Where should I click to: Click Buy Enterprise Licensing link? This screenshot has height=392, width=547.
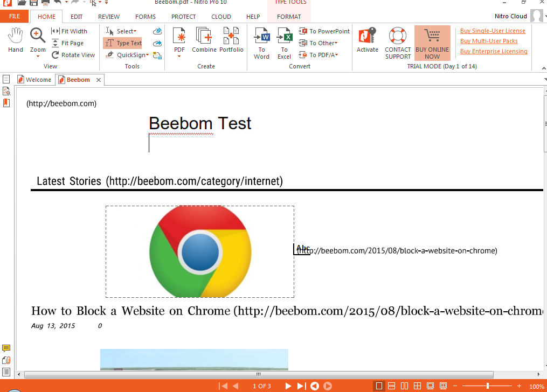494,51
